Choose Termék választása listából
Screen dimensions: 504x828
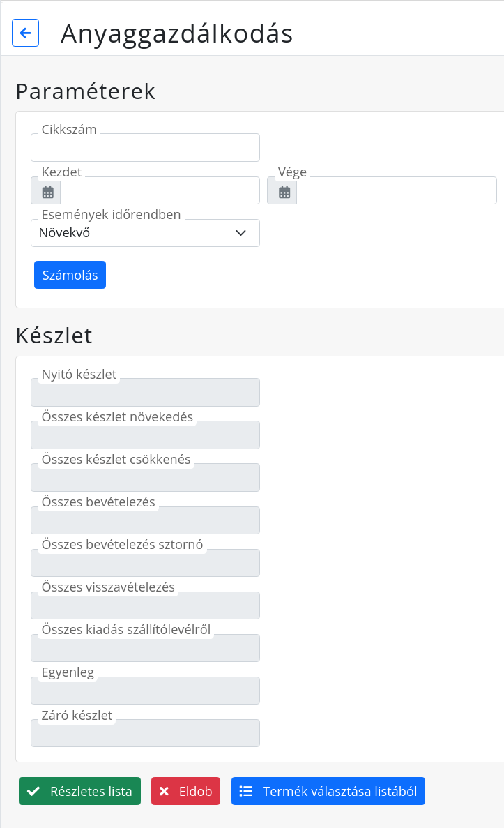(x=328, y=791)
